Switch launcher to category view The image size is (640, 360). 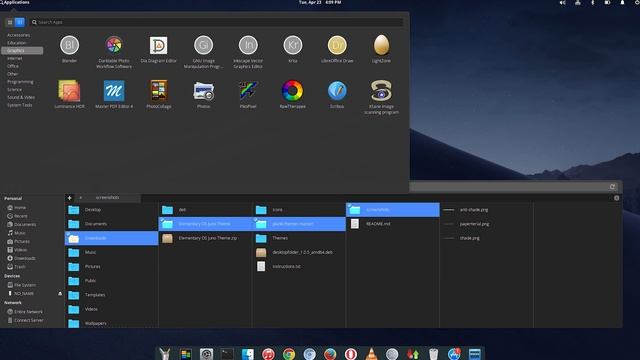coord(19,22)
